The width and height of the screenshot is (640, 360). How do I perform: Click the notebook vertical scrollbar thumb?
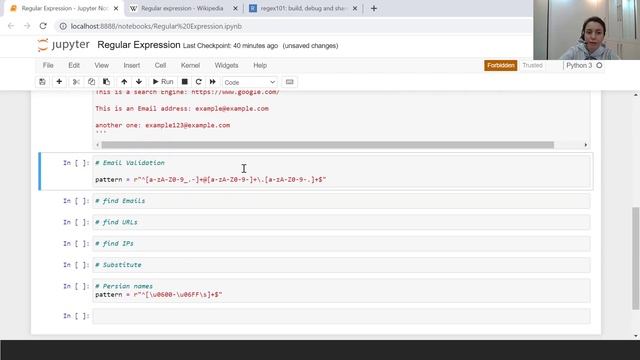pyautogui.click(x=636, y=258)
